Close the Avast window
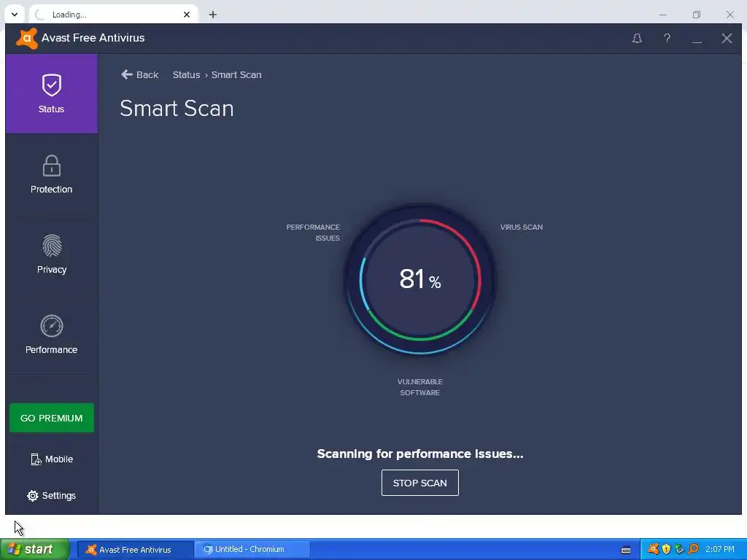Screen dimensions: 747x560 [727, 38]
